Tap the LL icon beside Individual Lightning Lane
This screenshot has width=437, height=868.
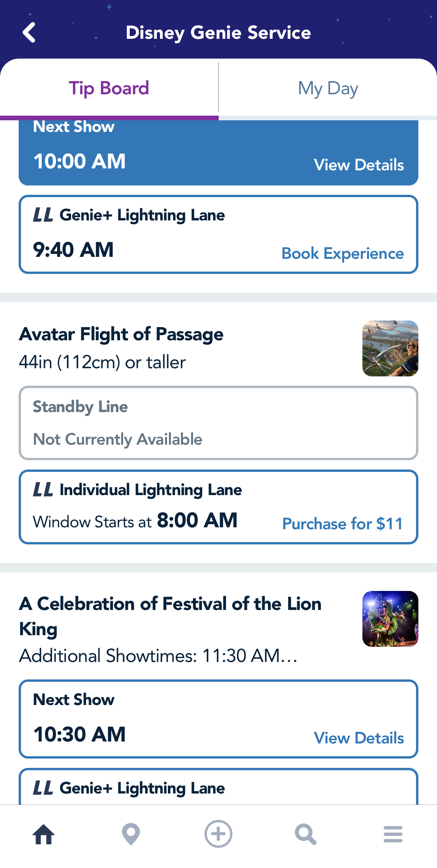[x=43, y=490]
